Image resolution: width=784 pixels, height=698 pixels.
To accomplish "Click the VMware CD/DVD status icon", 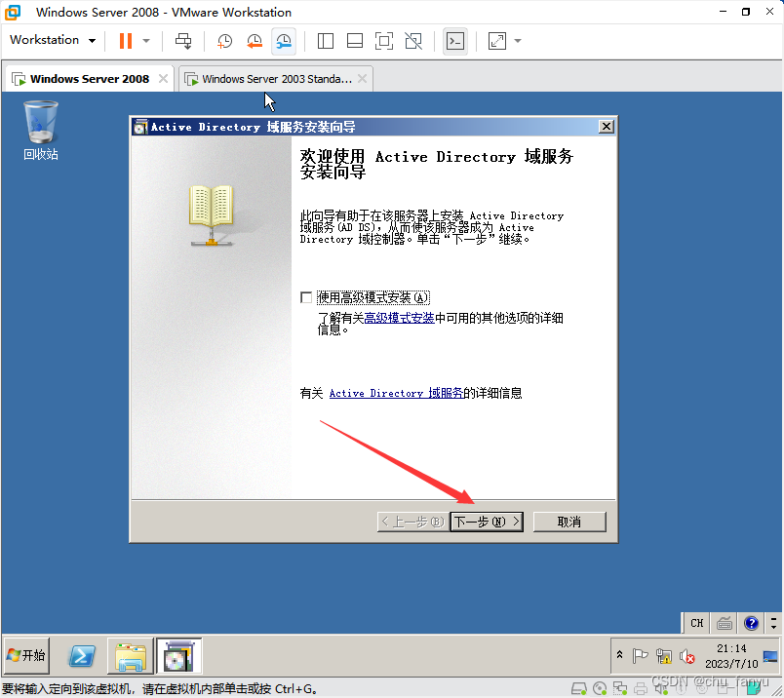I will point(600,689).
